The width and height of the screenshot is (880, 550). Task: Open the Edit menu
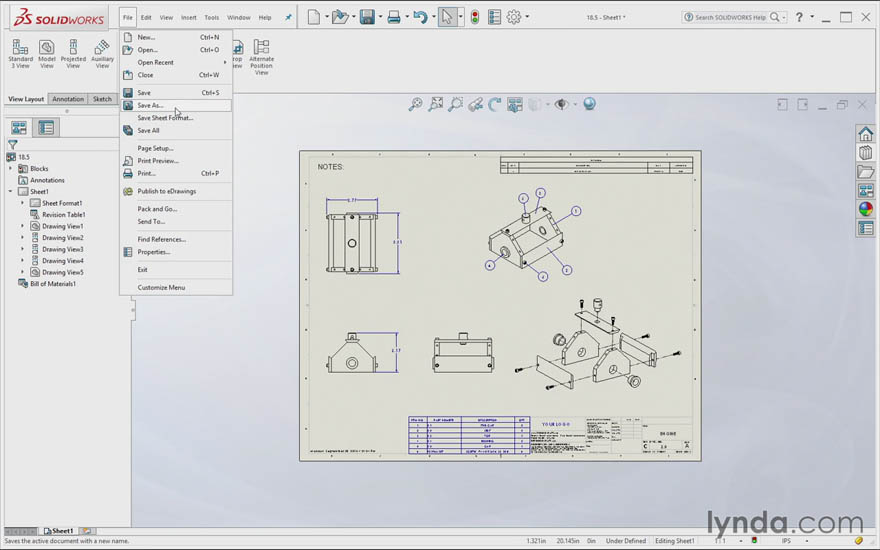pos(146,17)
